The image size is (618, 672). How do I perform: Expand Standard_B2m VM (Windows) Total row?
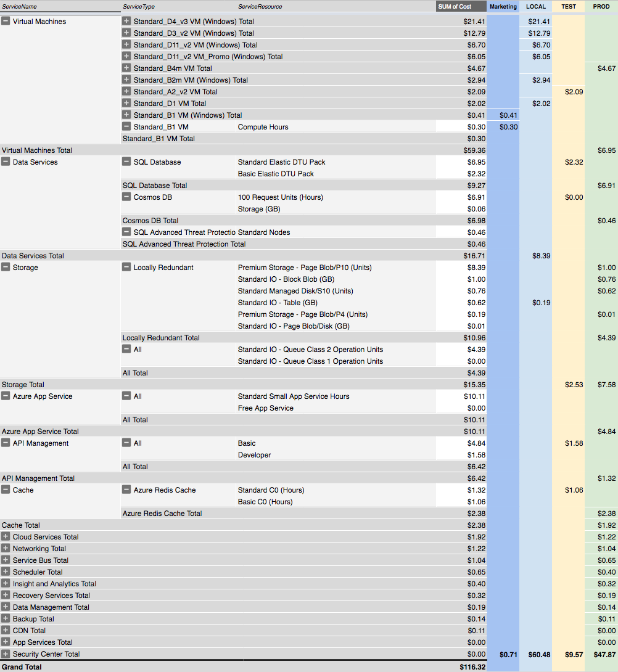pos(126,80)
